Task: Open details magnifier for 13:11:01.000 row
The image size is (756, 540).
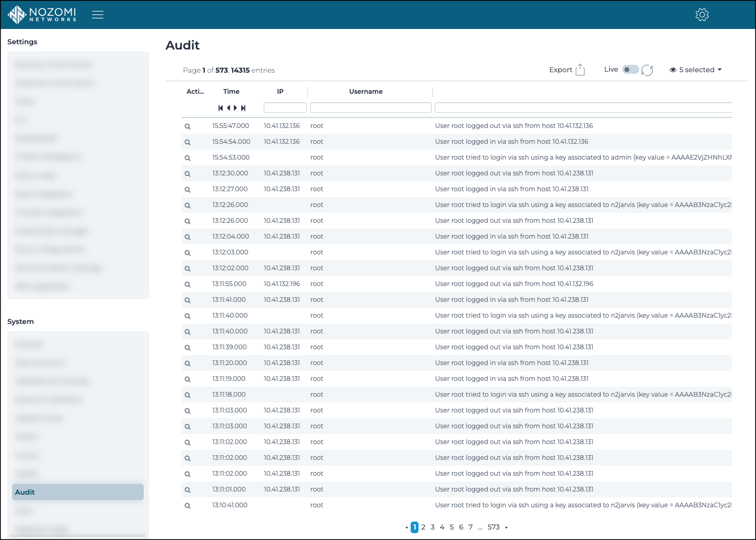Action: click(187, 490)
